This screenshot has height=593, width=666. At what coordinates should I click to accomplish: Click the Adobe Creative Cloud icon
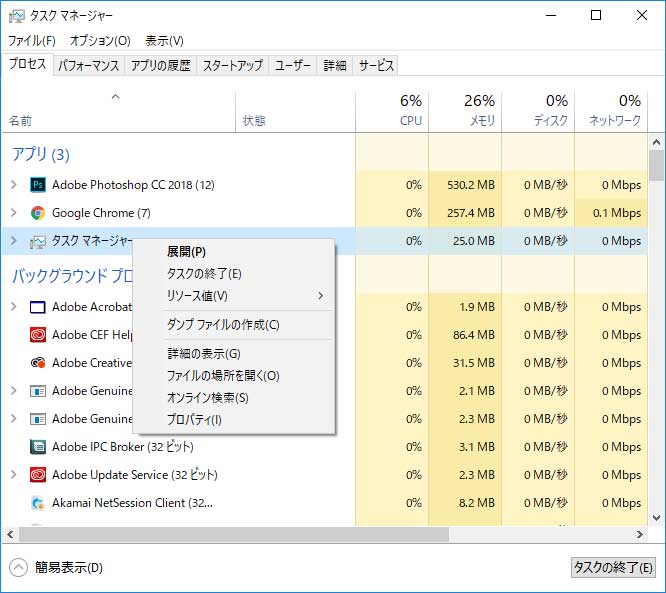click(38, 363)
